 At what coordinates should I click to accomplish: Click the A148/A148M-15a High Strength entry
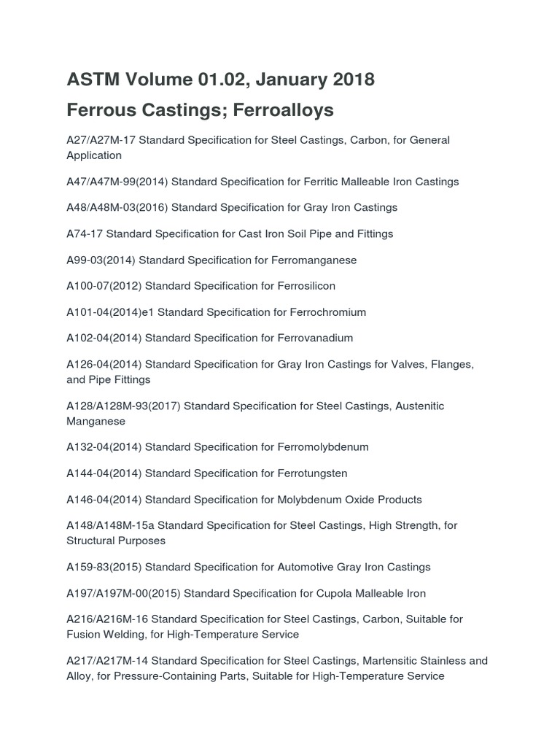[262, 533]
